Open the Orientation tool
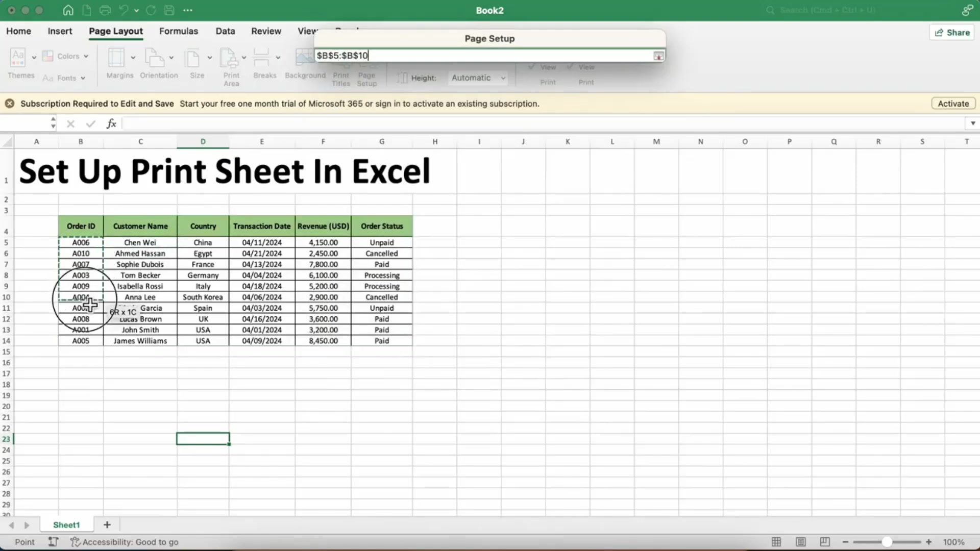Screen dimensions: 980x551 154,57
